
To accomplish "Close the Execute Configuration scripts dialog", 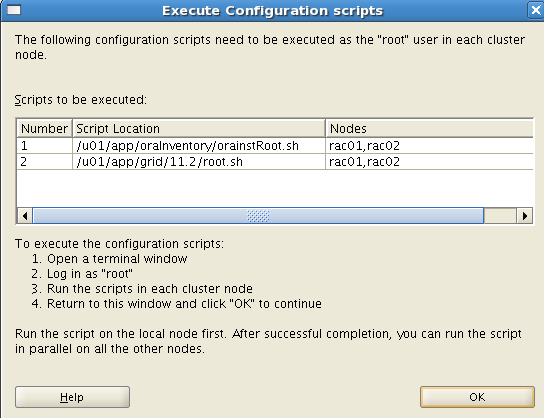I will 536,10.
